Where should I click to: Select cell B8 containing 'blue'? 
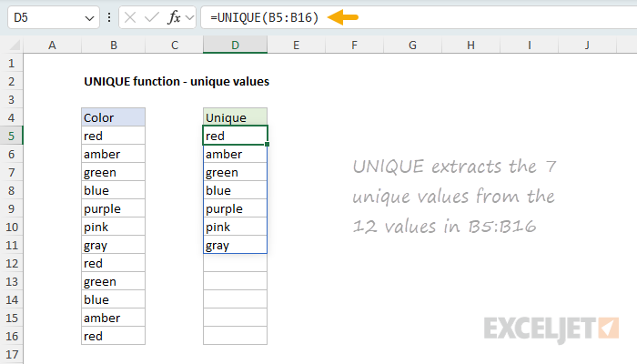coord(114,190)
